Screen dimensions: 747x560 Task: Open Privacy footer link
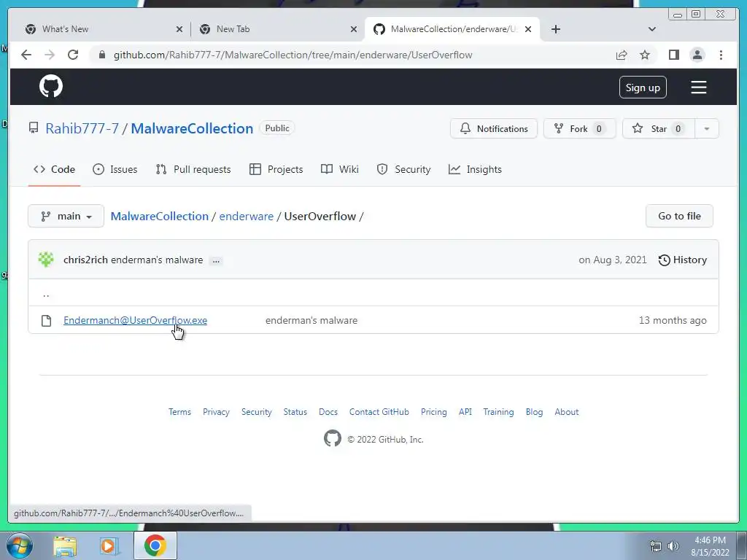(216, 412)
